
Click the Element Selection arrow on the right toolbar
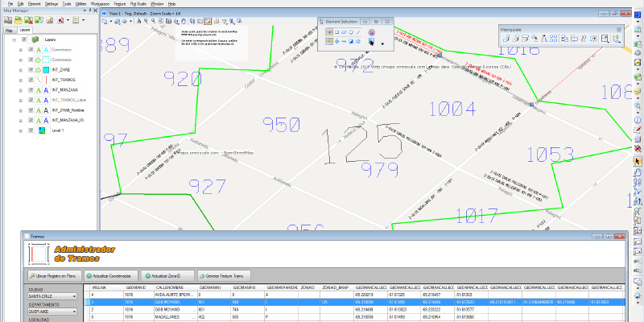coord(638,161)
